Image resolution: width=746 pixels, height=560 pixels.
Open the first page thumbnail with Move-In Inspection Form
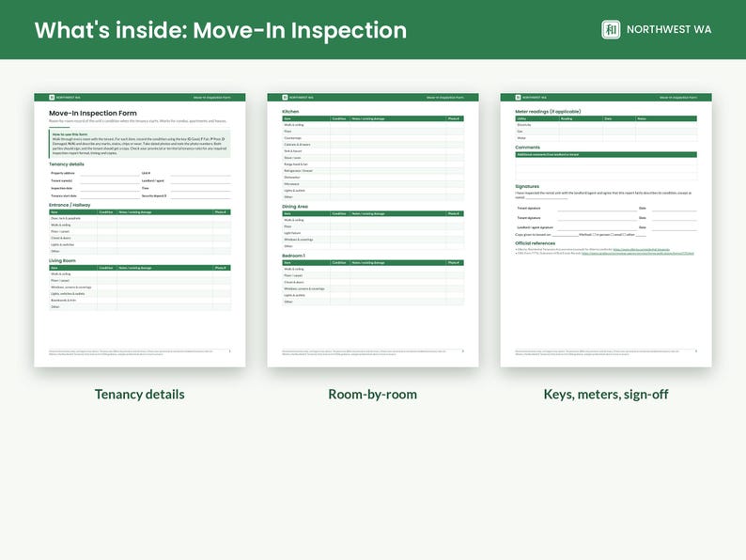140,230
